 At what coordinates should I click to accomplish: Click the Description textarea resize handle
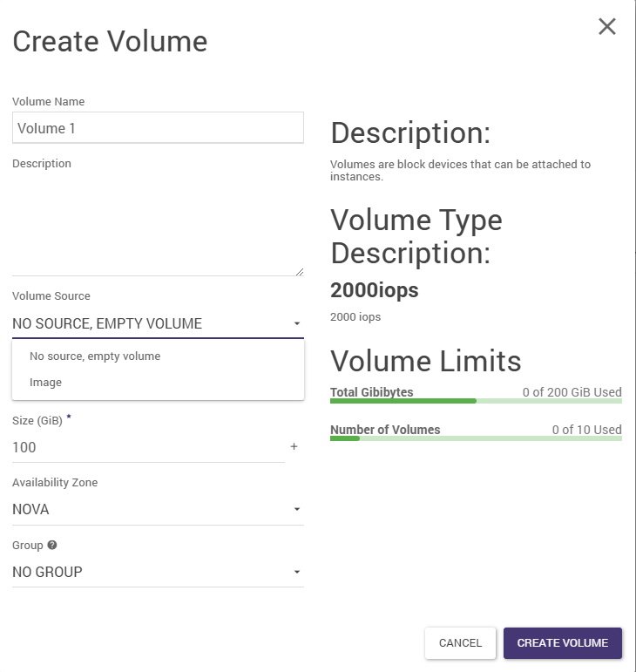(300, 272)
